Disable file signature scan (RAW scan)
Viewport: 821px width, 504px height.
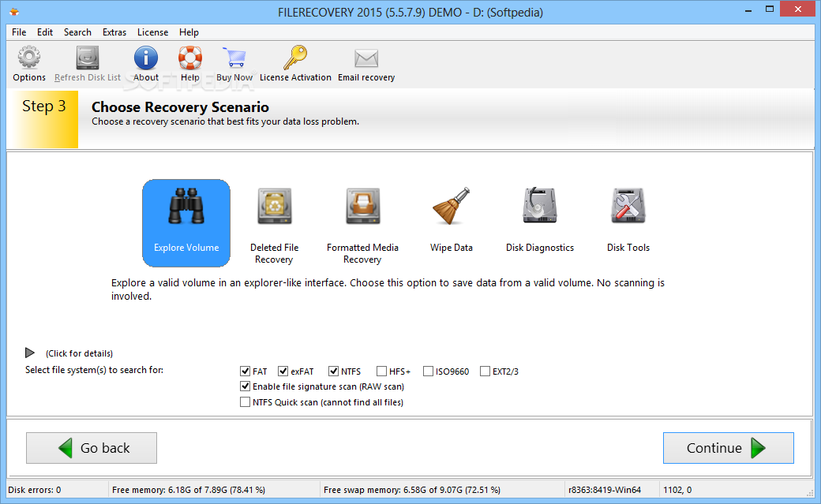click(x=245, y=386)
